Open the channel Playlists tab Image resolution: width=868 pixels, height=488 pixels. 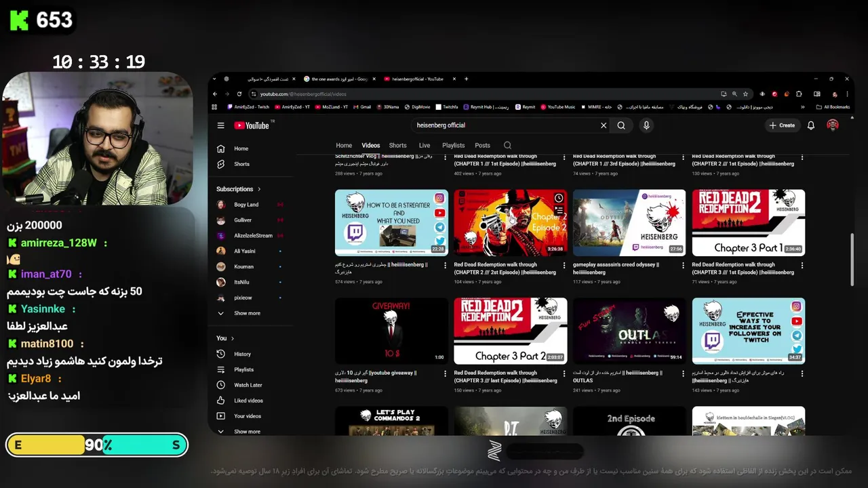pos(454,145)
